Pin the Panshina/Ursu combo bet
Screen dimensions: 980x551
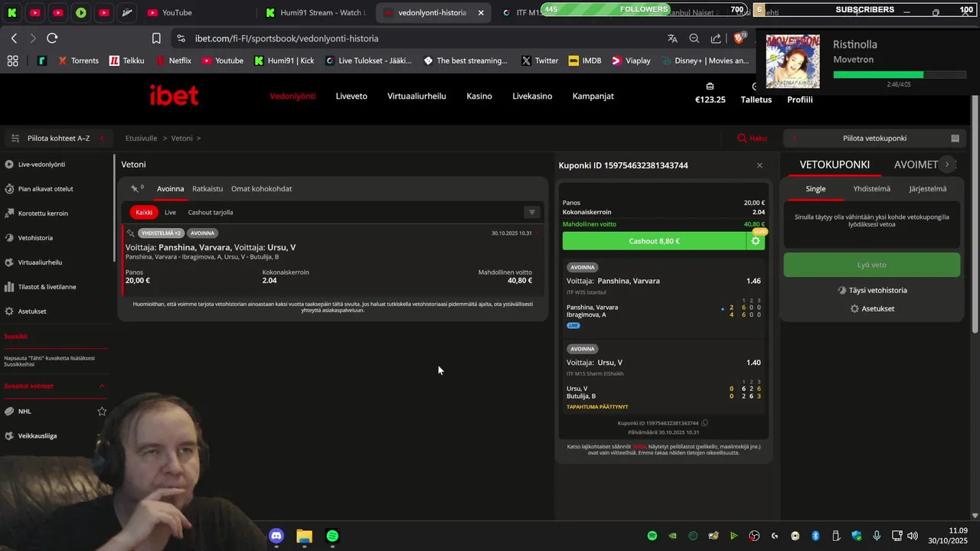[131, 233]
